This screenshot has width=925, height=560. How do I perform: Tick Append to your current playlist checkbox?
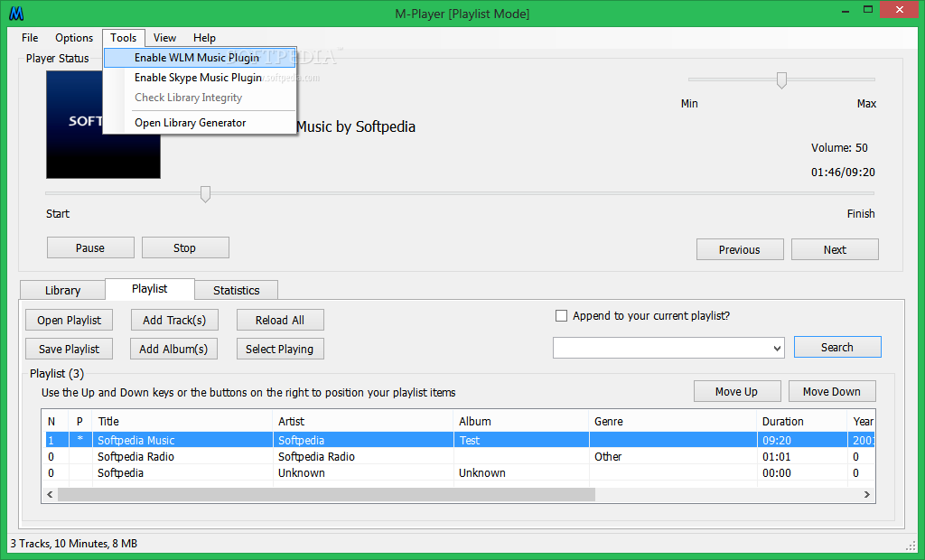(x=562, y=316)
